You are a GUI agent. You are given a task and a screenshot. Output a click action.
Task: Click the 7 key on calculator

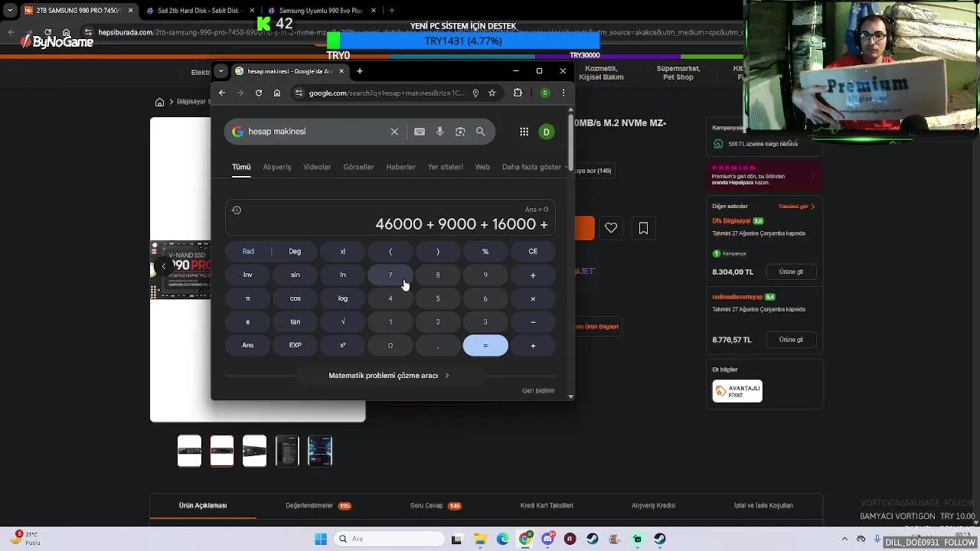point(390,275)
